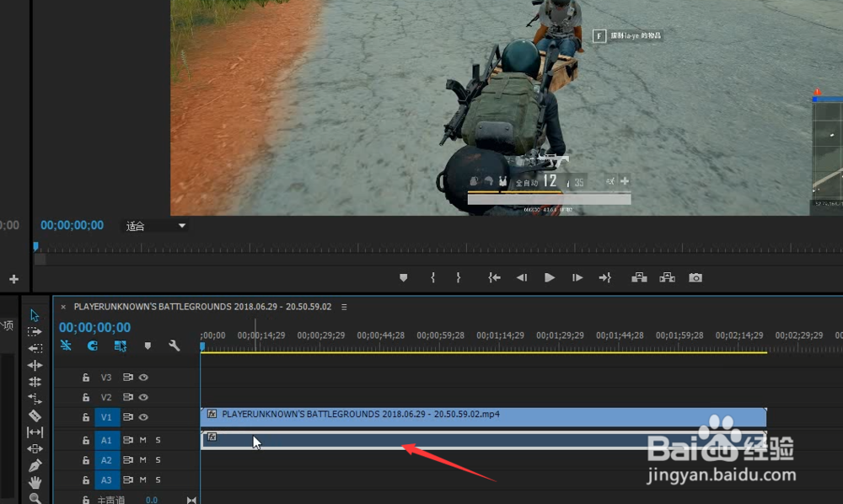
Task: Play the program monitor
Action: coord(549,278)
